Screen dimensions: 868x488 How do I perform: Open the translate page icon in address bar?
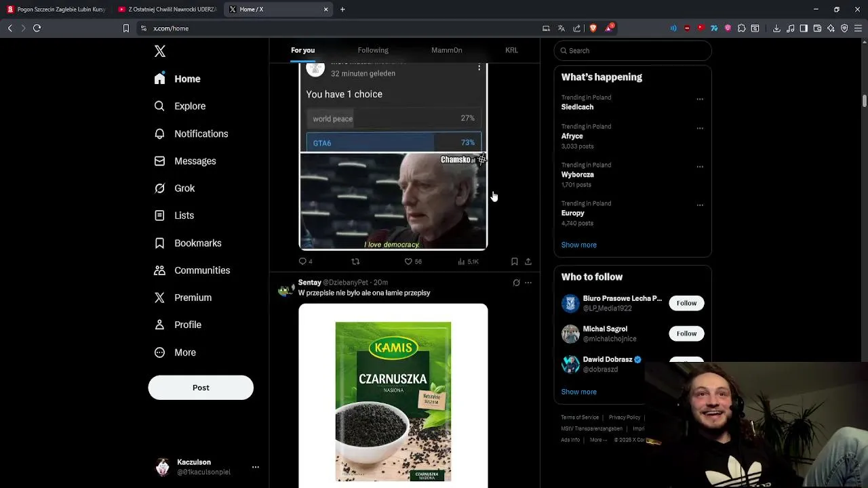click(561, 28)
